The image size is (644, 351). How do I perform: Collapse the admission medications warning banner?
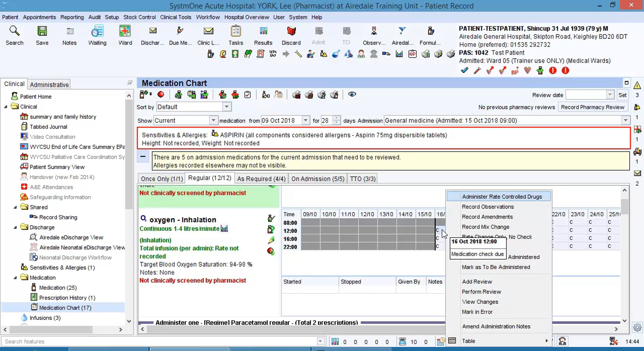coord(143,157)
